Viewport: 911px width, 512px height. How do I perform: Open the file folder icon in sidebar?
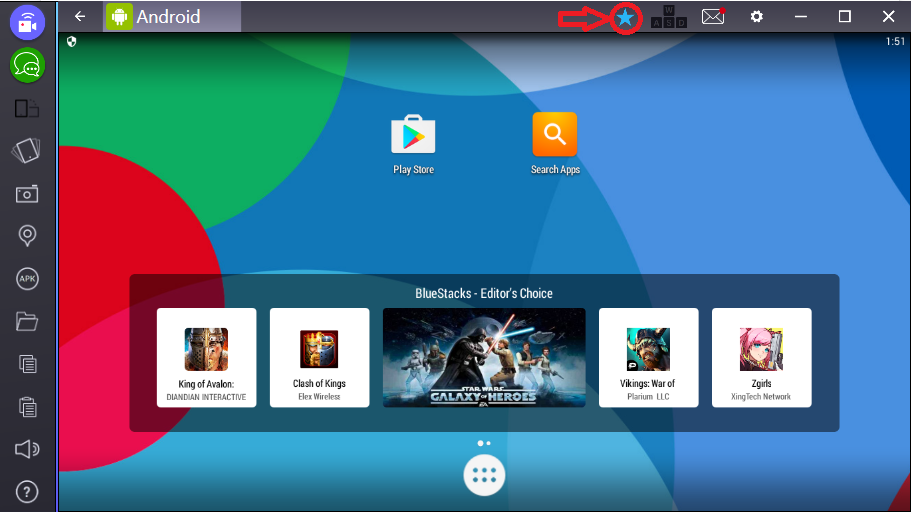coord(27,321)
